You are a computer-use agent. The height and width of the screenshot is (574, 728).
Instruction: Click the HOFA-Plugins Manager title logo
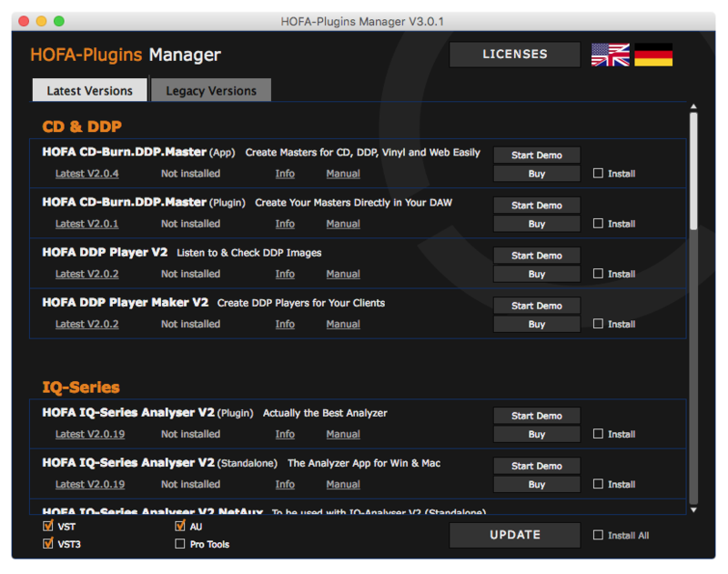pos(126,55)
